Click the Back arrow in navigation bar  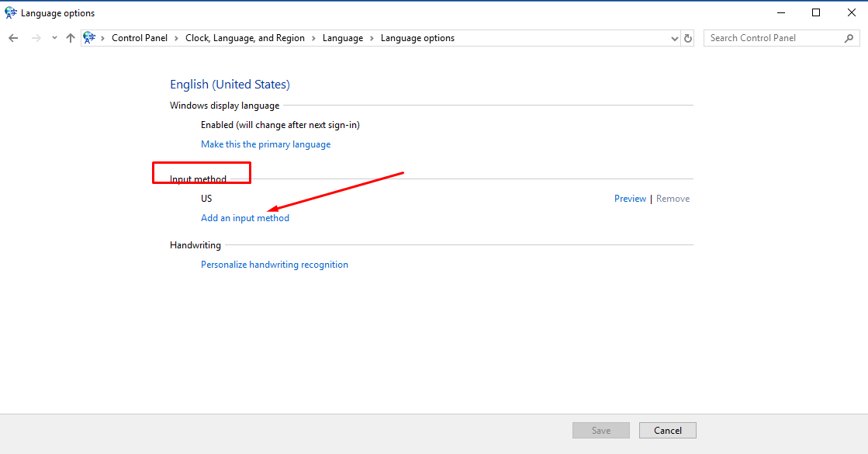tap(13, 38)
